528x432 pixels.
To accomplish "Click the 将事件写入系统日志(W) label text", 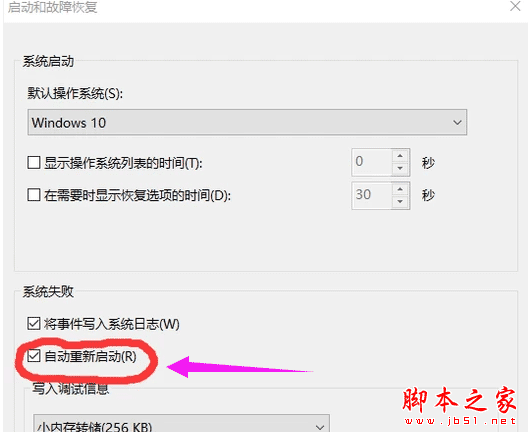I will click(x=112, y=324).
